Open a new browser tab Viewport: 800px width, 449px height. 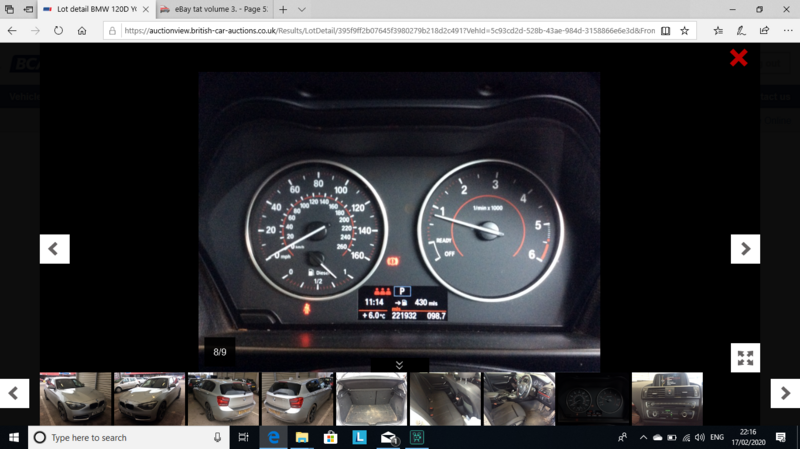point(283,9)
